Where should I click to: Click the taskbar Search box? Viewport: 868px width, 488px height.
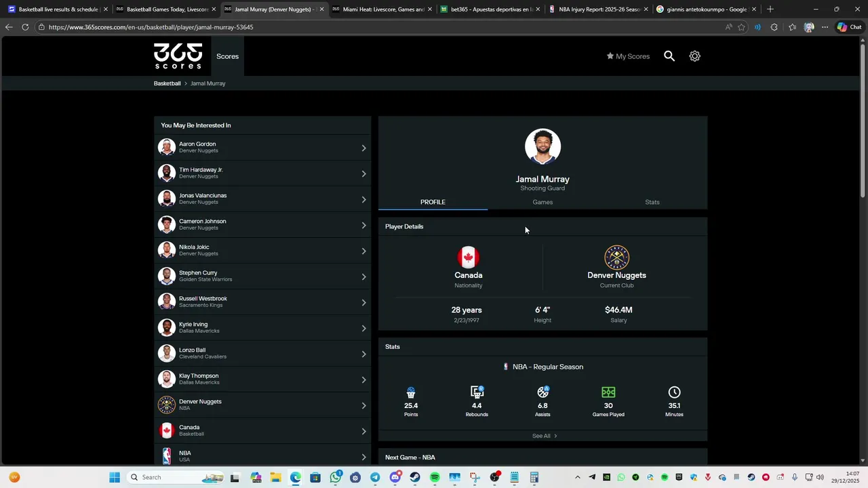176,477
